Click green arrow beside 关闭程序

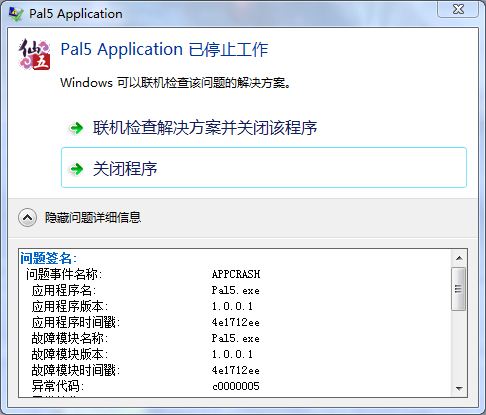tap(76, 169)
